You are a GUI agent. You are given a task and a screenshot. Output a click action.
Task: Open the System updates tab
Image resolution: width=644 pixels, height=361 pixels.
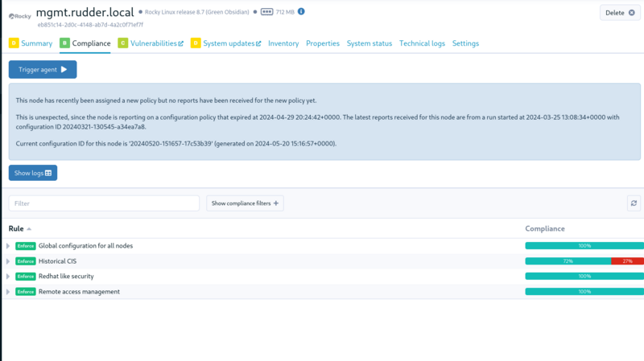pos(229,43)
